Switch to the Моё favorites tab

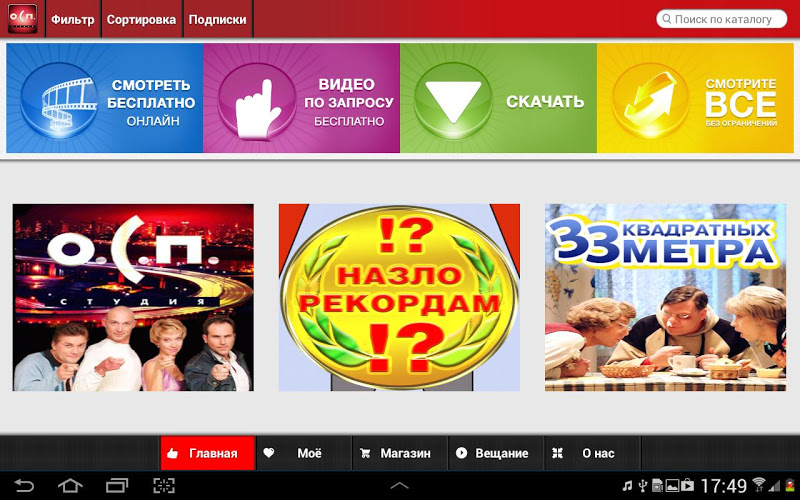[x=304, y=453]
